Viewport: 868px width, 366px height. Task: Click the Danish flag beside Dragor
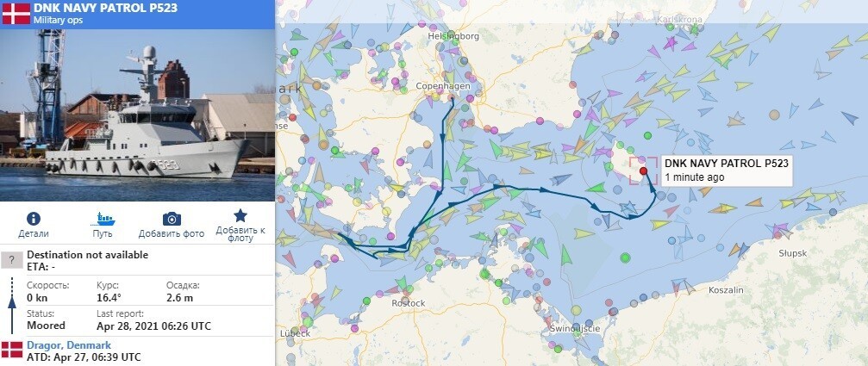[x=11, y=350]
